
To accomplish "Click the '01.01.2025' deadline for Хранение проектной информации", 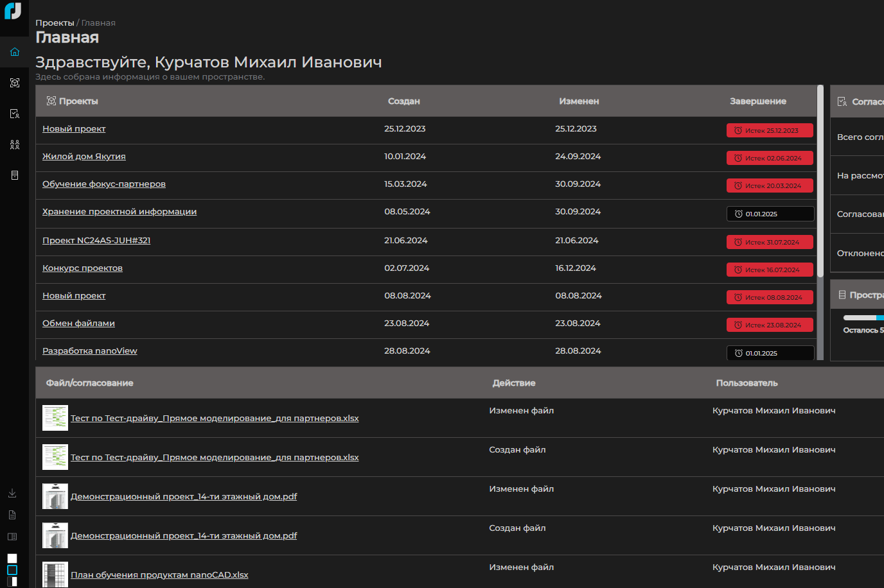I will [770, 214].
